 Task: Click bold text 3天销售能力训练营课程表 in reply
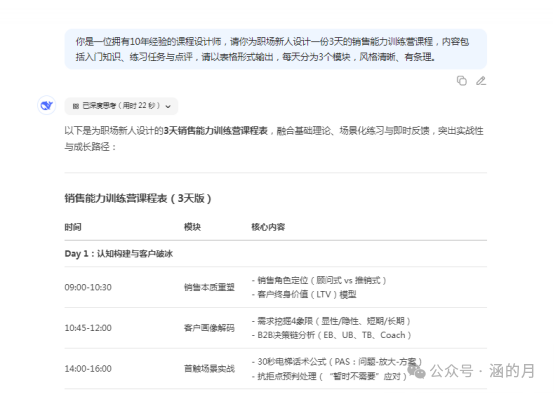click(216, 131)
